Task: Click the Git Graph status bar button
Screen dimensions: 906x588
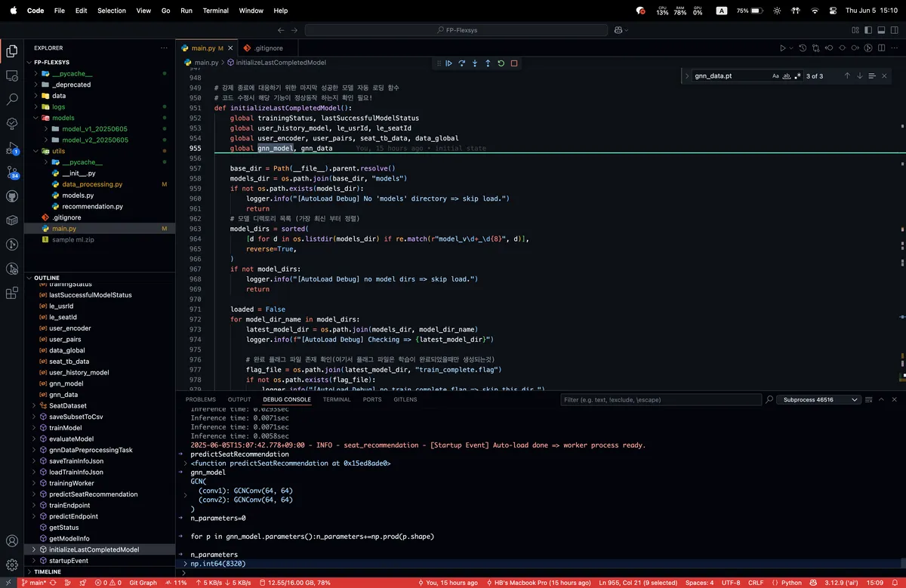Action: click(x=143, y=583)
